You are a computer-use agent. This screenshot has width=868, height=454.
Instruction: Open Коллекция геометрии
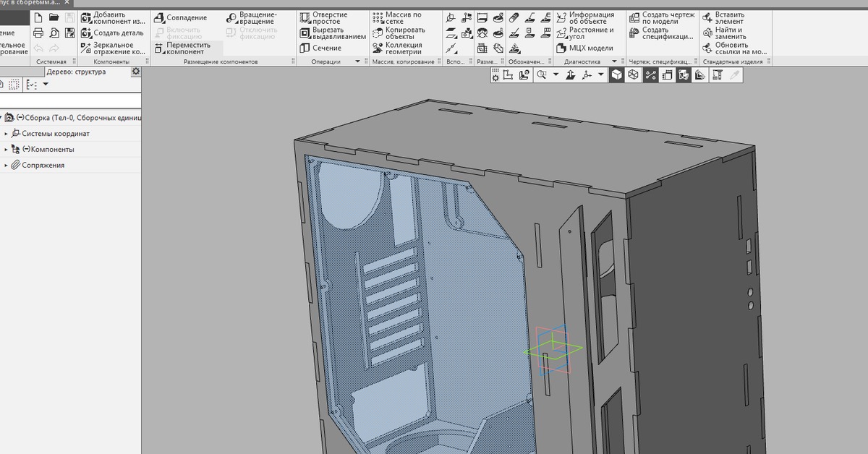pos(397,48)
